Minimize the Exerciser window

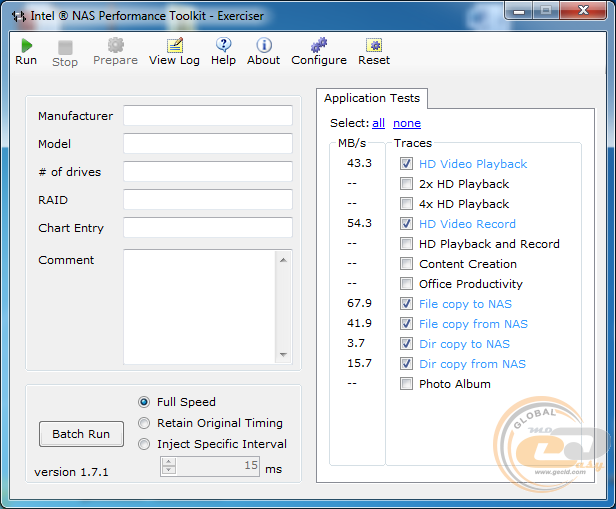click(x=519, y=10)
